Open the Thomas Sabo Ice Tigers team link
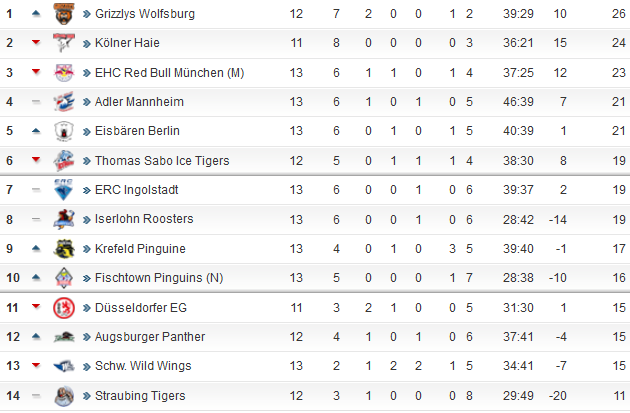630x413 pixels. [x=162, y=161]
